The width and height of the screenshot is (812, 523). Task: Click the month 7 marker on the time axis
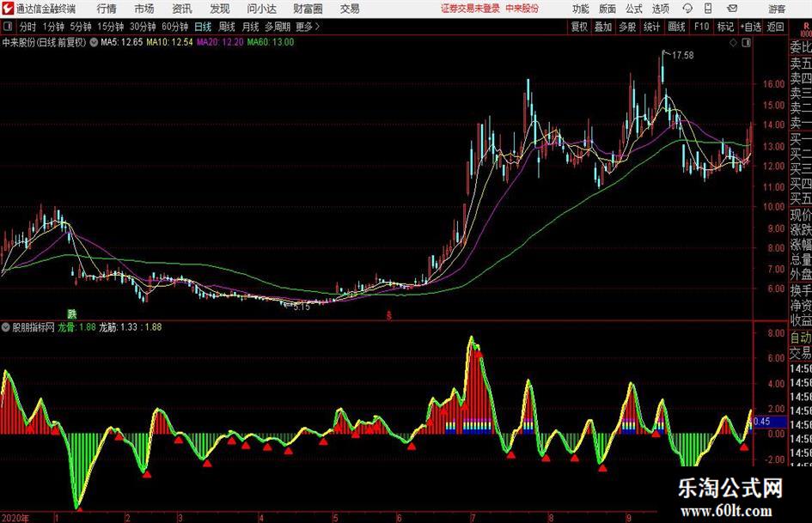coord(473,518)
